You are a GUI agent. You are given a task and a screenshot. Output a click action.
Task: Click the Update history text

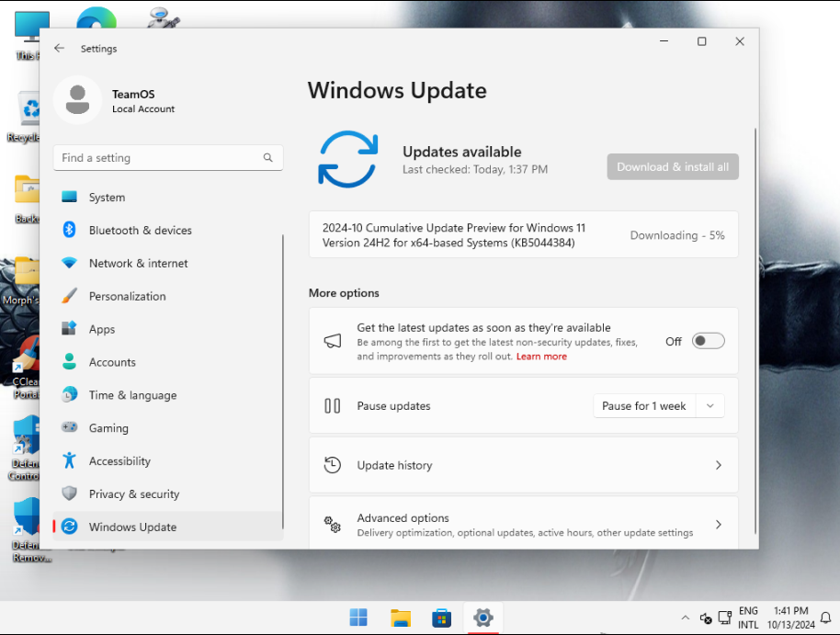(394, 465)
